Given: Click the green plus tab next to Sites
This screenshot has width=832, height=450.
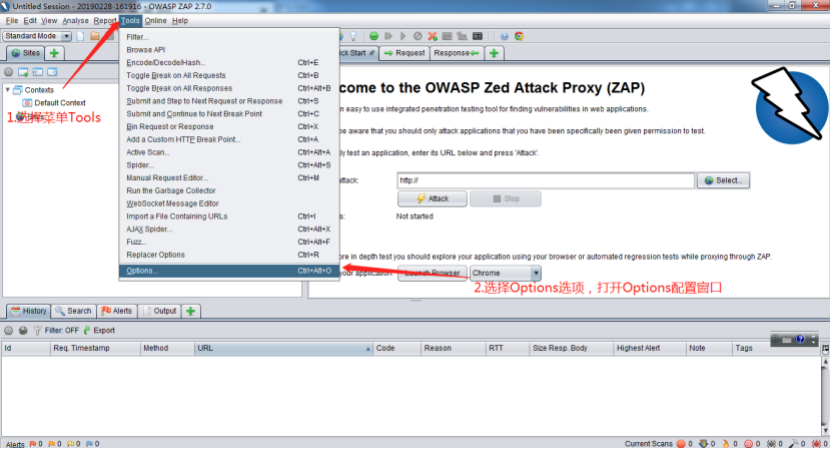Looking at the screenshot, I should point(54,53).
